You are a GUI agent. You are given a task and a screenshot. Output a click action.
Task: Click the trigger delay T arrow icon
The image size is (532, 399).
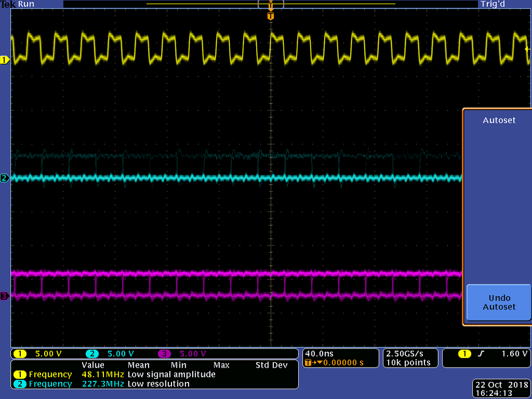(314, 363)
